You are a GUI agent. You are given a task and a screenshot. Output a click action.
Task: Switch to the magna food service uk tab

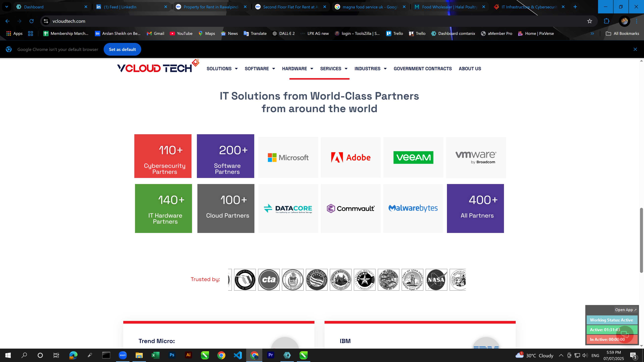point(370,7)
